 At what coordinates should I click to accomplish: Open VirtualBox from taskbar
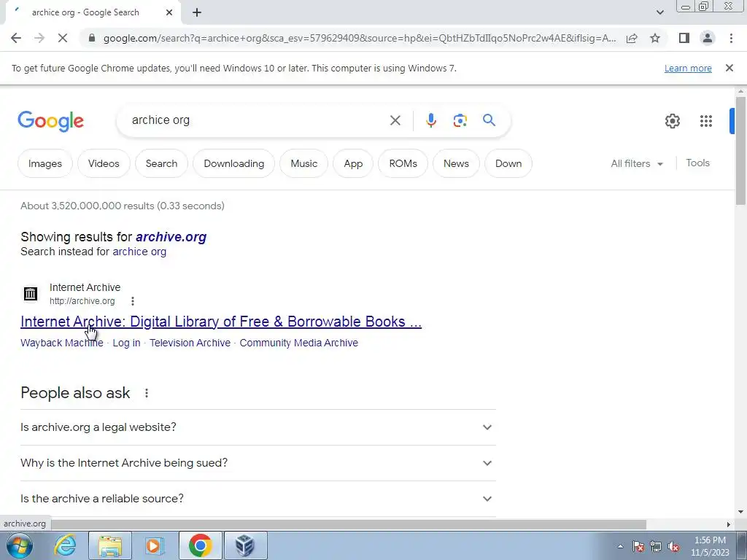pyautogui.click(x=245, y=545)
